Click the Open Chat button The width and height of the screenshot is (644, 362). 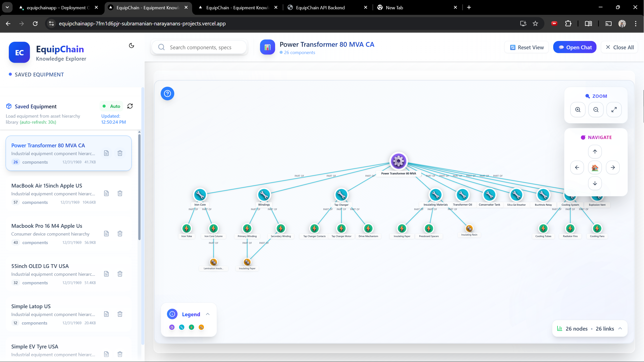click(575, 47)
